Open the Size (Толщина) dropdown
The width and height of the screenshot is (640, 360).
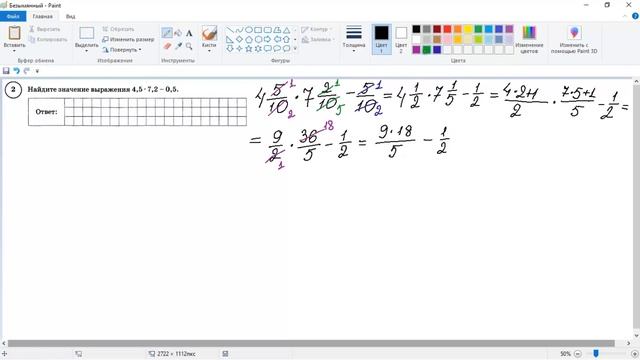point(353,39)
